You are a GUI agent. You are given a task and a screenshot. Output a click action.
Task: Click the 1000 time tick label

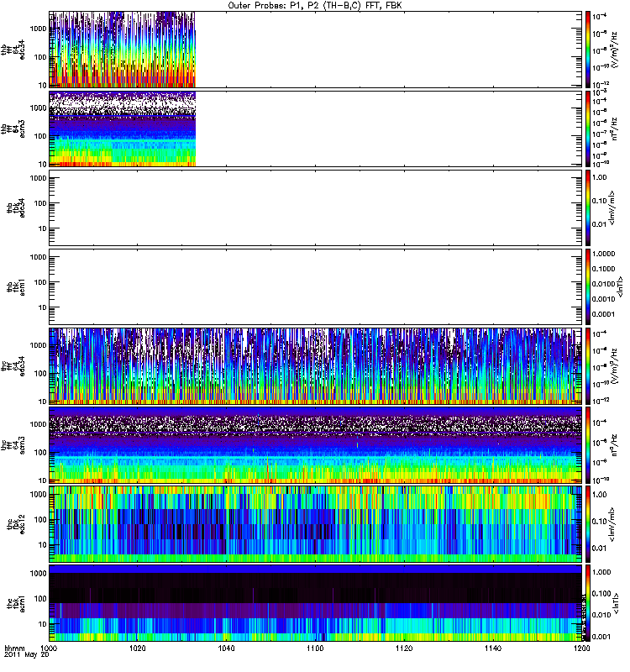(x=50, y=649)
